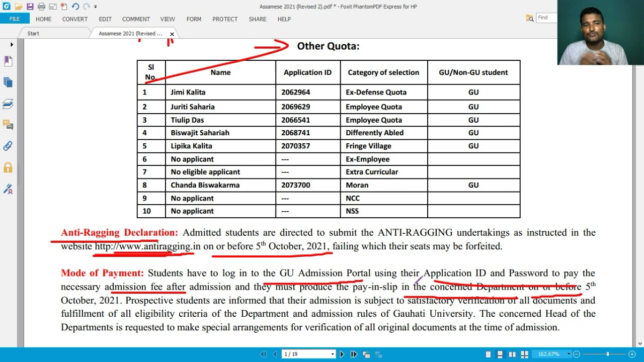The width and height of the screenshot is (644, 362).
Task: Click the zoom slider handle
Action: click(x=607, y=354)
